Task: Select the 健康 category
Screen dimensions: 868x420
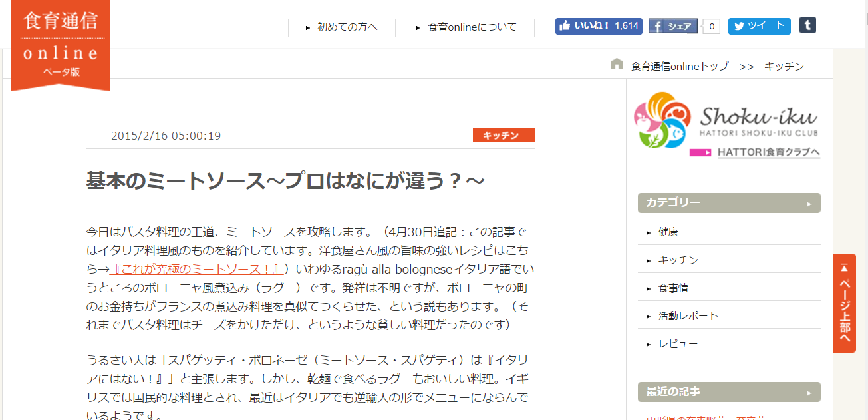Action: click(668, 232)
